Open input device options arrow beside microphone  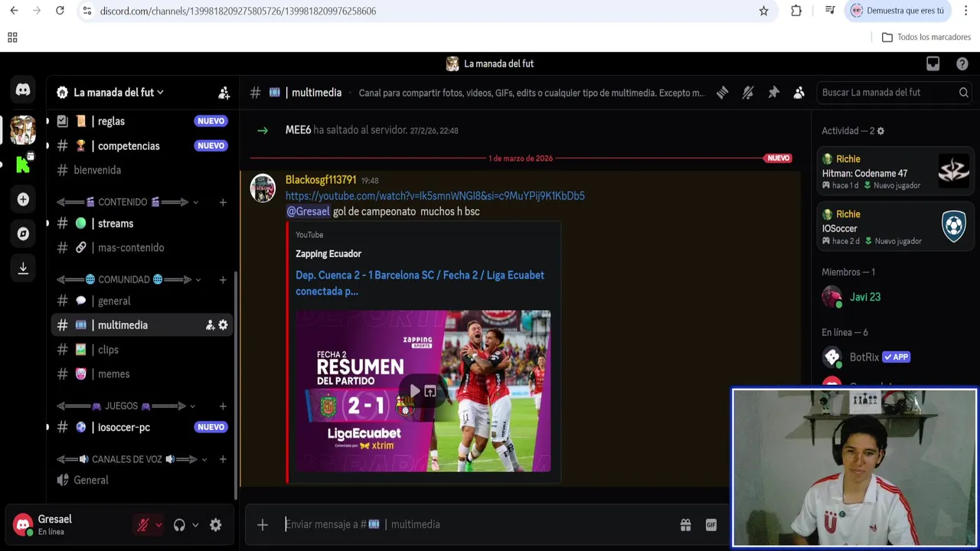point(158,525)
